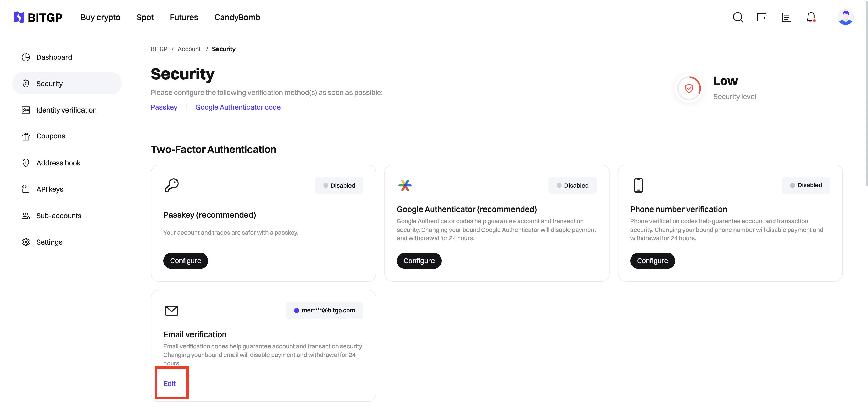Click the phone device icon
868x416 pixels.
pos(638,185)
